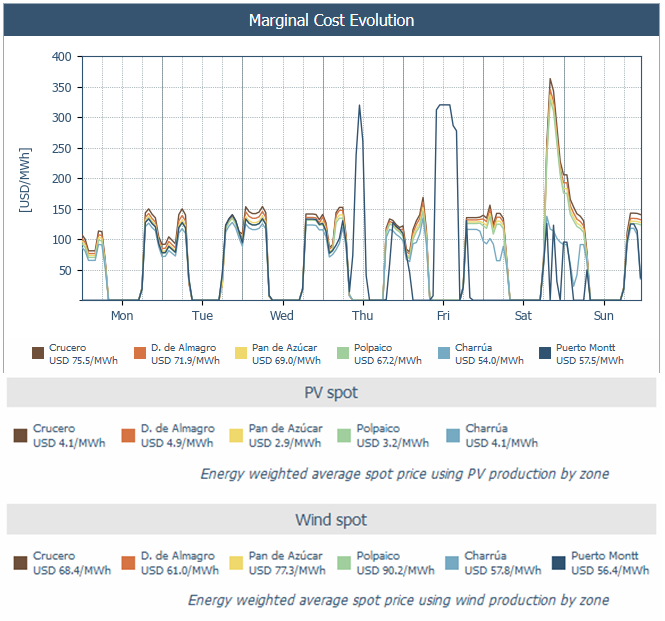Screen dimensions: 665x621
Task: Click Charrúa swatch under Wind spot
Action: pyautogui.click(x=452, y=563)
